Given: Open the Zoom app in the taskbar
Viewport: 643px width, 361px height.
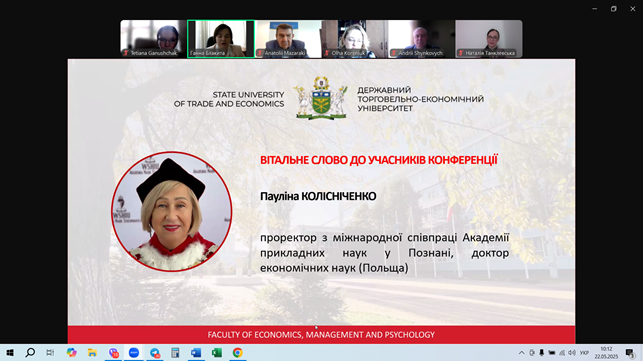Looking at the screenshot, I should point(134,353).
